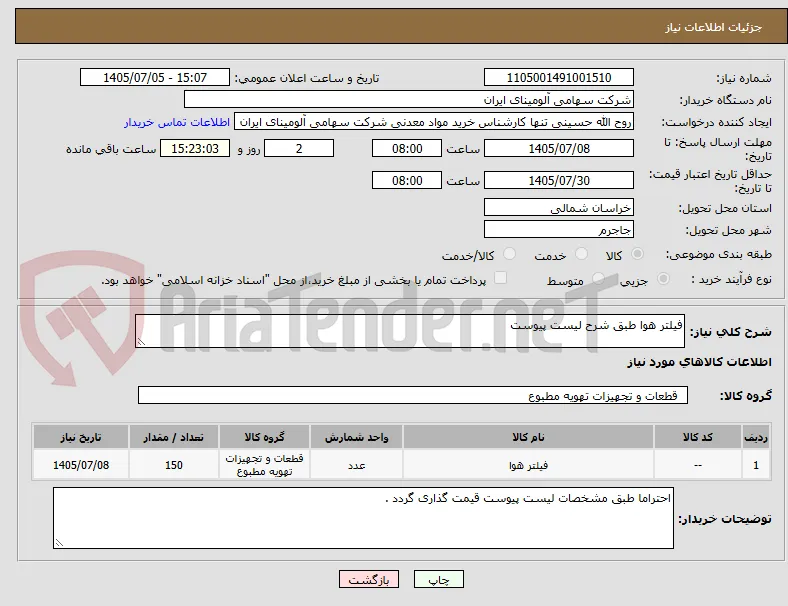The image size is (788, 606).
Task: Click the نام کالا column header
Action: point(528,437)
